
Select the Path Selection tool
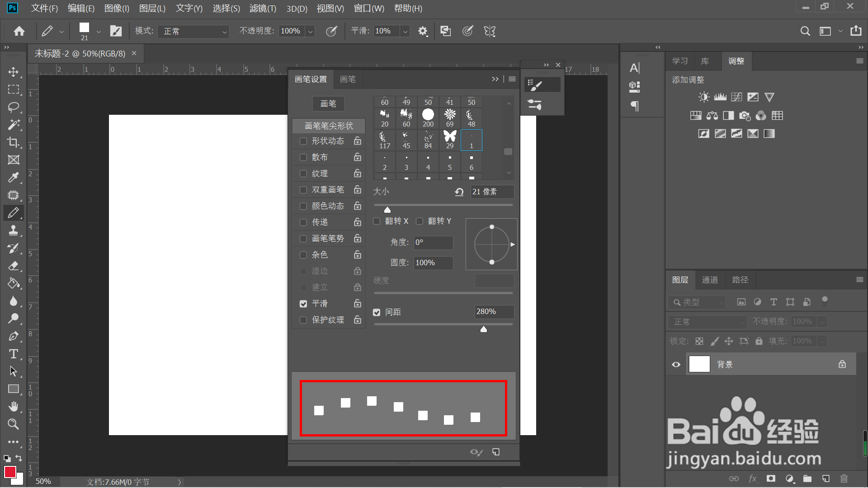14,371
